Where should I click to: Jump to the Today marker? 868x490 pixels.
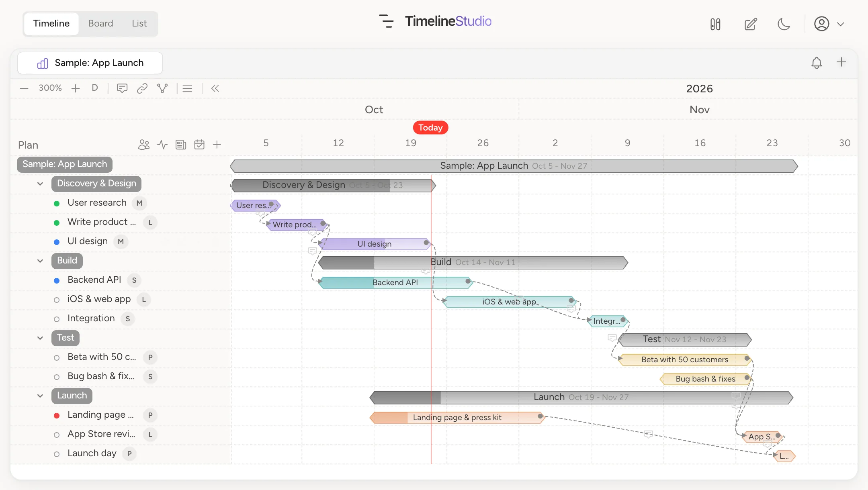(430, 128)
